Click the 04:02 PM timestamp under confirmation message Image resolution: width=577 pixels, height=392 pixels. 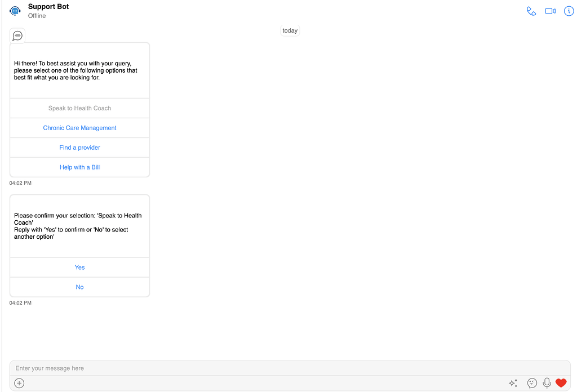pos(20,303)
